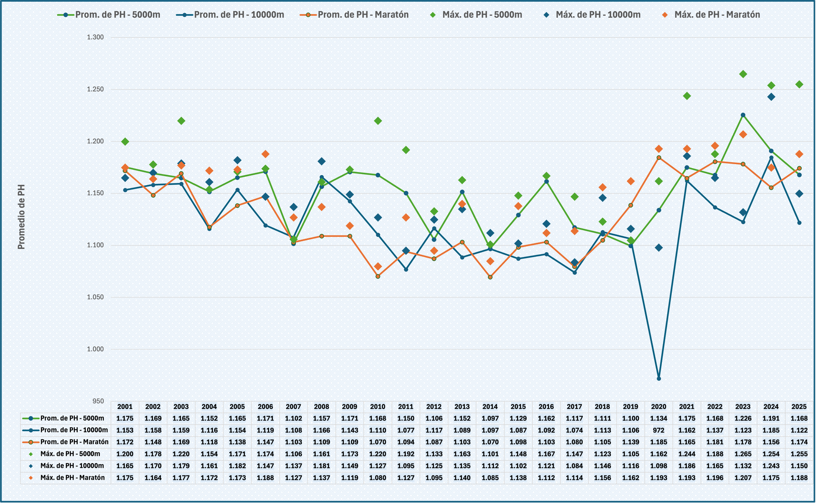The width and height of the screenshot is (816, 504).
Task: Click the Prom. de PH - 10000m top legend entry
Action: (239, 15)
